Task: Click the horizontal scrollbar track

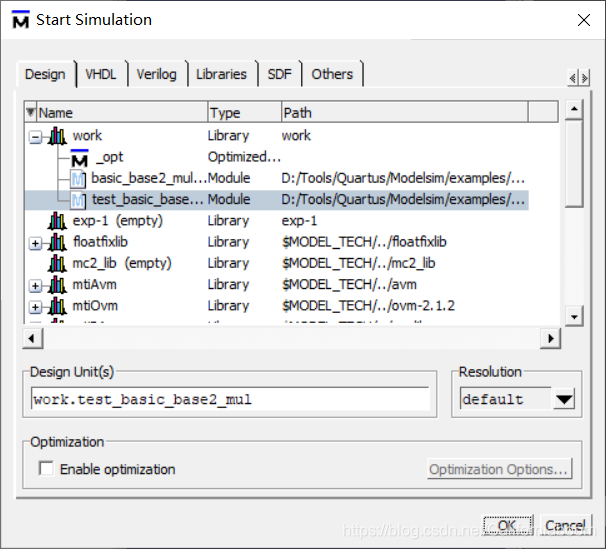Action: coord(291,338)
